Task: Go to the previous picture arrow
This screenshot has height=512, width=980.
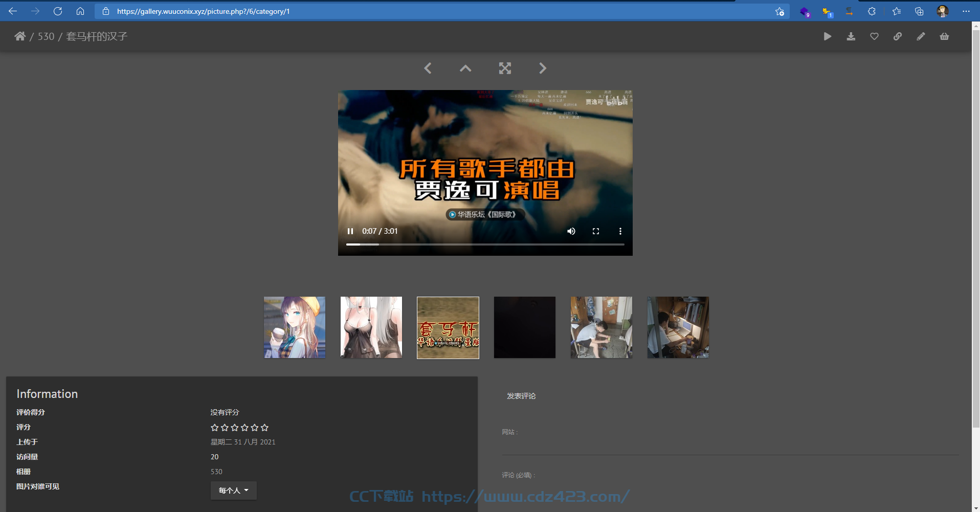Action: 428,68
